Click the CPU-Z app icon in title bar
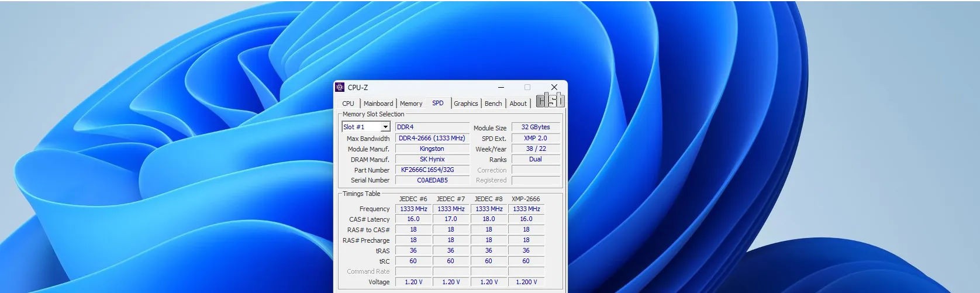 point(340,87)
